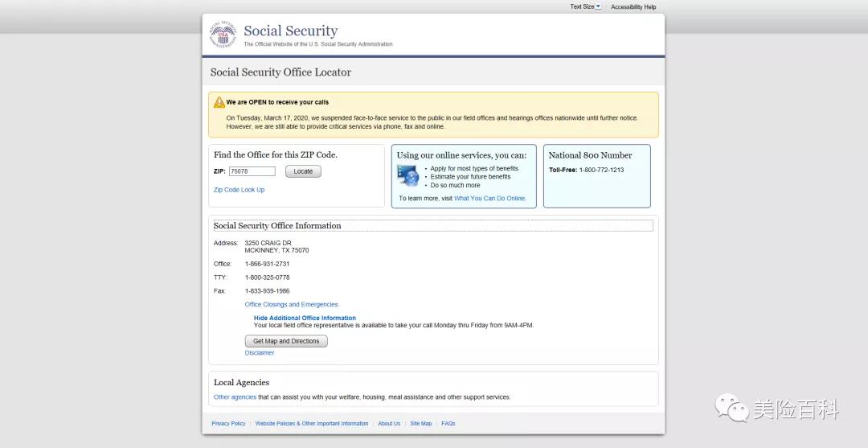Viewport: 868px width, 448px height.
Task: Open Privacy Policy footer link
Action: click(228, 424)
